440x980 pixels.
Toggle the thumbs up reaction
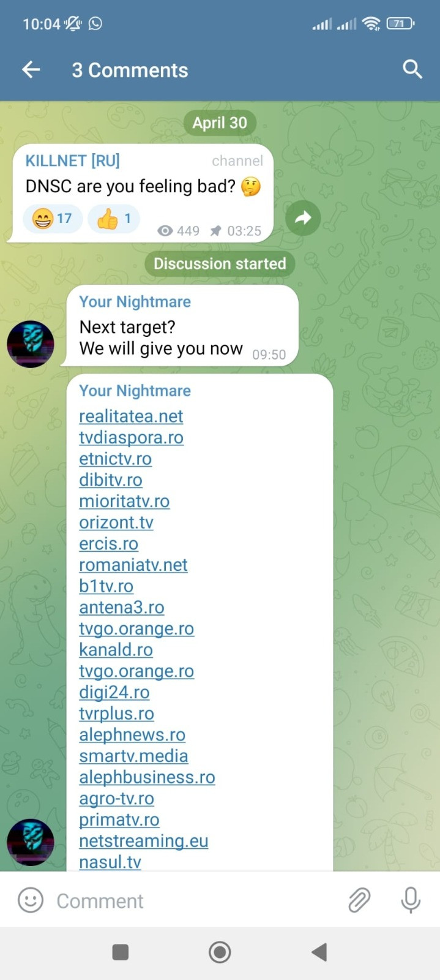tap(114, 219)
